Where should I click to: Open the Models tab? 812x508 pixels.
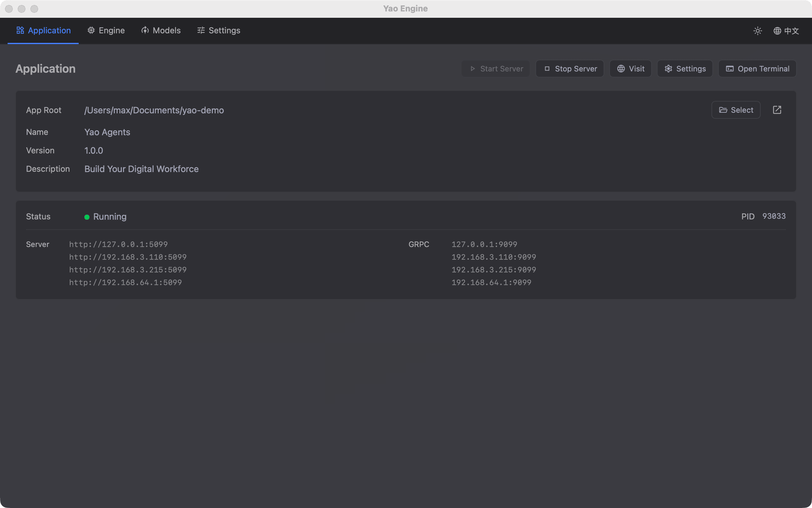click(x=161, y=30)
